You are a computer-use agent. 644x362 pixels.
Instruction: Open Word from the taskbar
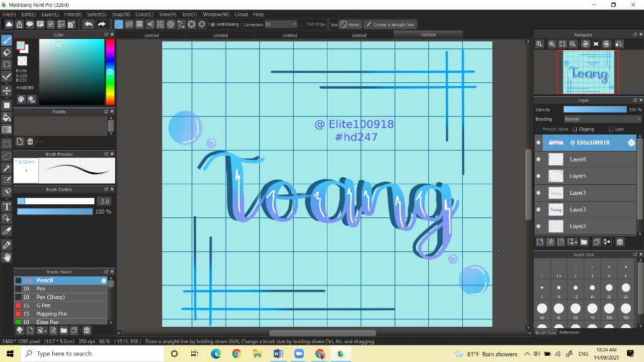pos(278,353)
